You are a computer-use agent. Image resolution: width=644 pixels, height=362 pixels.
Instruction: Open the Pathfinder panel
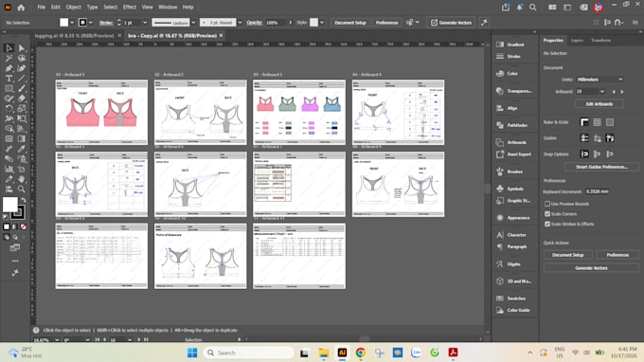pos(512,125)
